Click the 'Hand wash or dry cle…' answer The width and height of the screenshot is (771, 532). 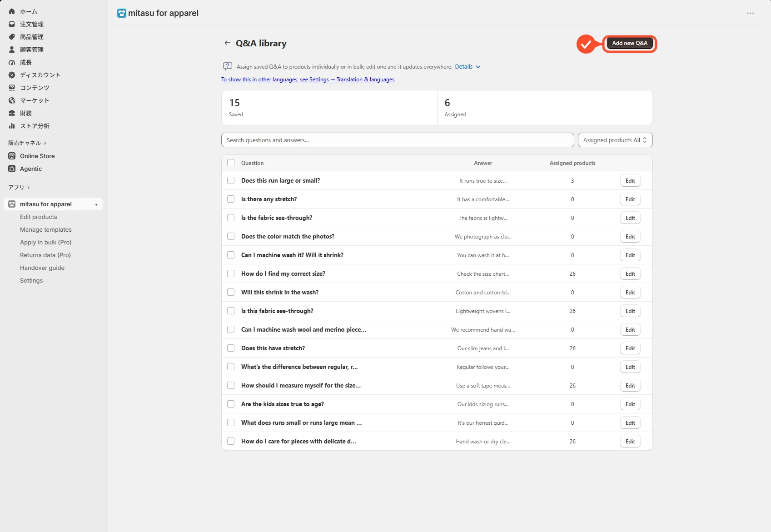(483, 442)
